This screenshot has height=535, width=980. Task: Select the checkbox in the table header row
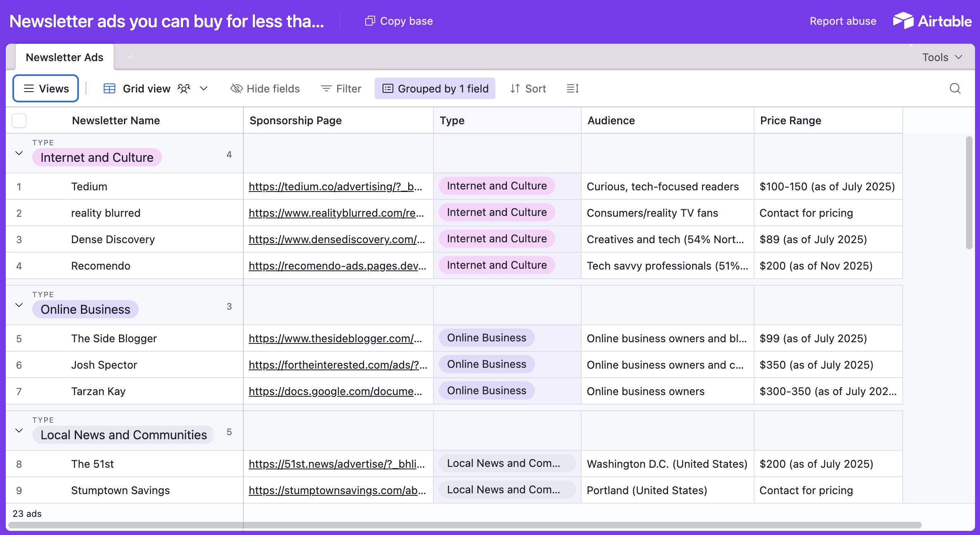[19, 120]
